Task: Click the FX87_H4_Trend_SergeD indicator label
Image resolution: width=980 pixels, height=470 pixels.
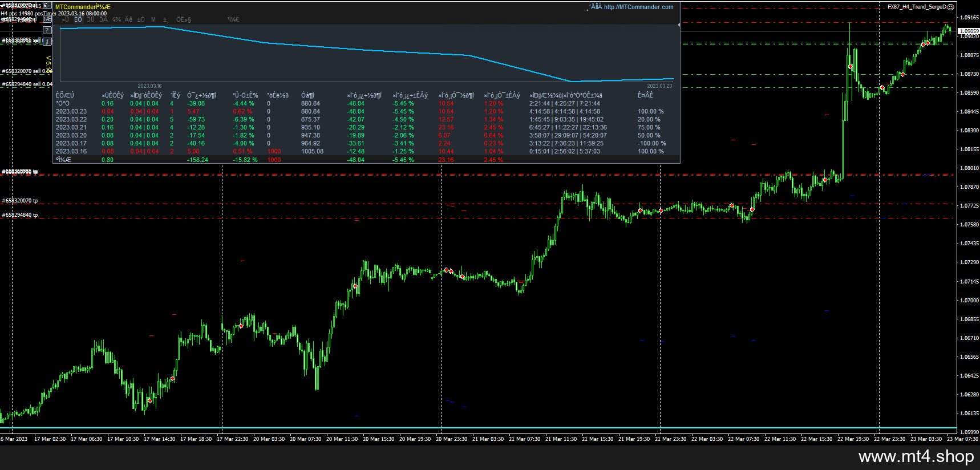Action: (917, 7)
